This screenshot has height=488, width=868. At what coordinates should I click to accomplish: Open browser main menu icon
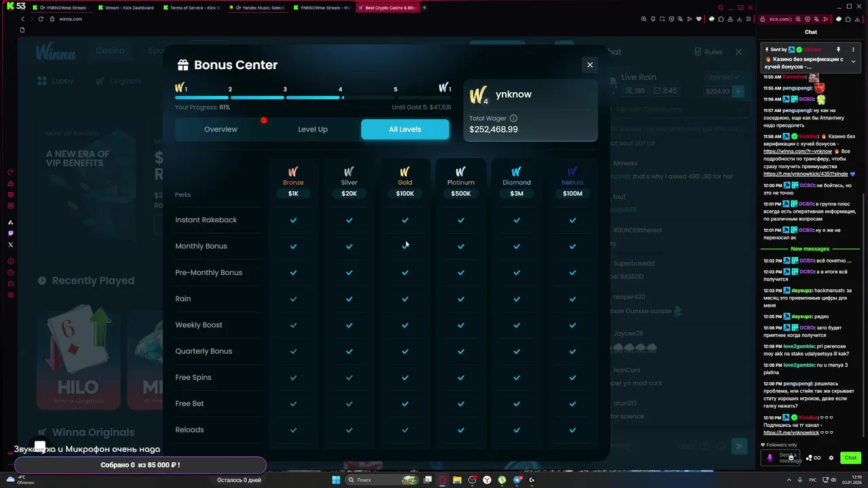749,19
